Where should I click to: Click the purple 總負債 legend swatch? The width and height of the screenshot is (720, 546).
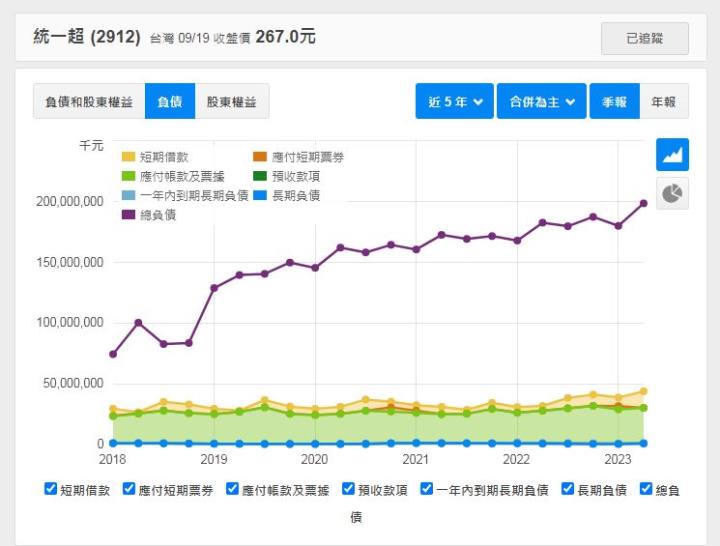pyautogui.click(x=128, y=214)
